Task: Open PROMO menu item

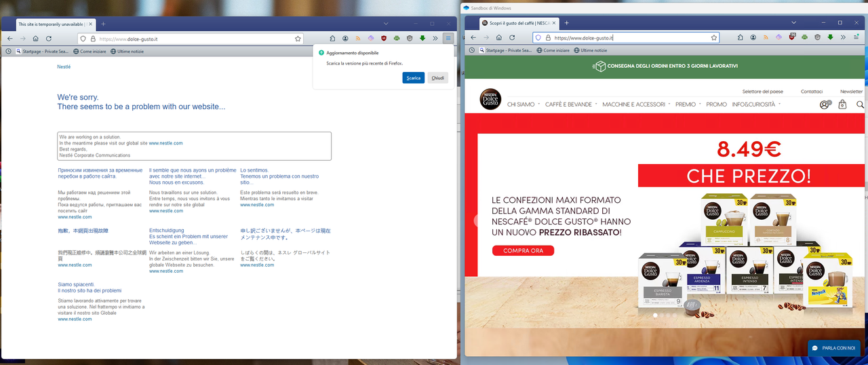Action: point(716,104)
